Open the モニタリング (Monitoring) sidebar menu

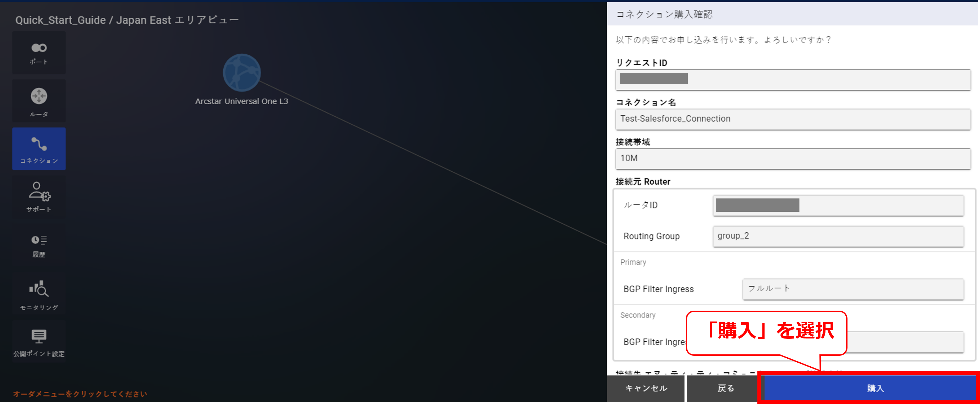[39, 293]
